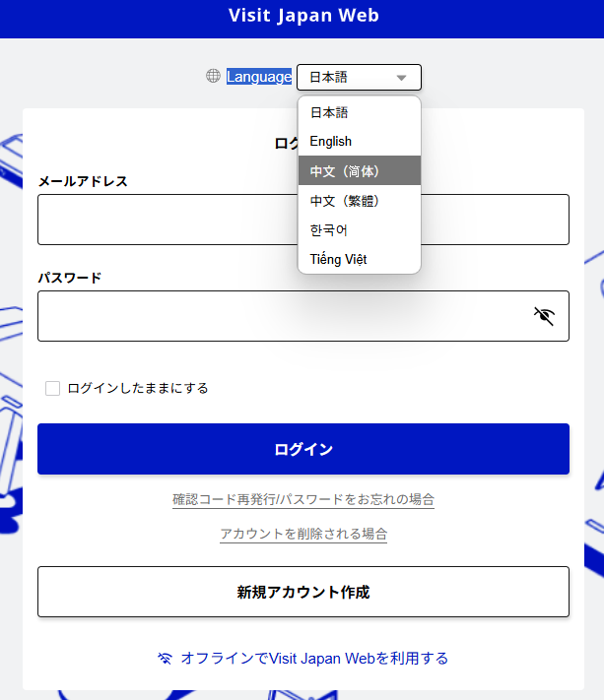Click the Language dropdown arrow
604x700 pixels.
(401, 78)
